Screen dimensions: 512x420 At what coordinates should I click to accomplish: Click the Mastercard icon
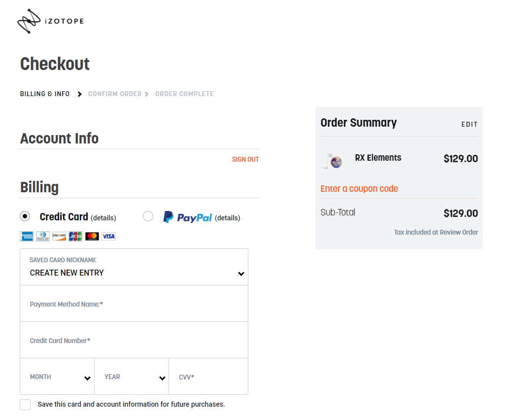92,236
